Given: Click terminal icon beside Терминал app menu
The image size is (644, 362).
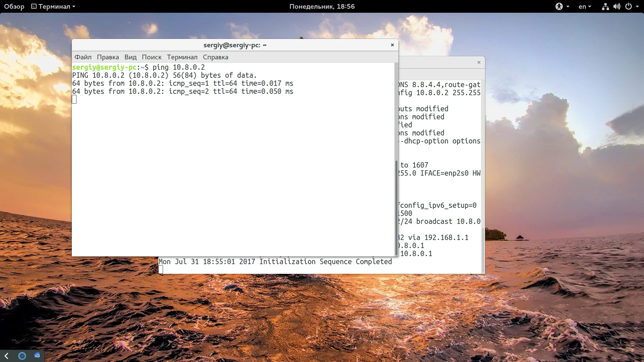Looking at the screenshot, I should click(x=34, y=6).
